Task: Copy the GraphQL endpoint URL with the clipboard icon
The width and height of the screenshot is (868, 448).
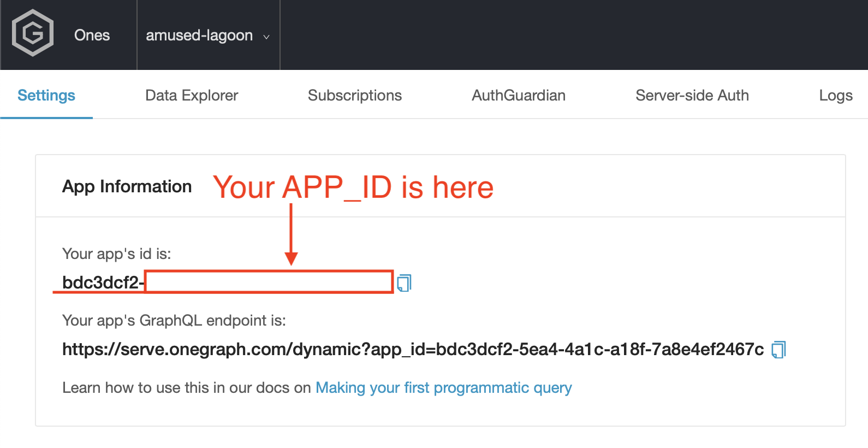Action: click(778, 349)
